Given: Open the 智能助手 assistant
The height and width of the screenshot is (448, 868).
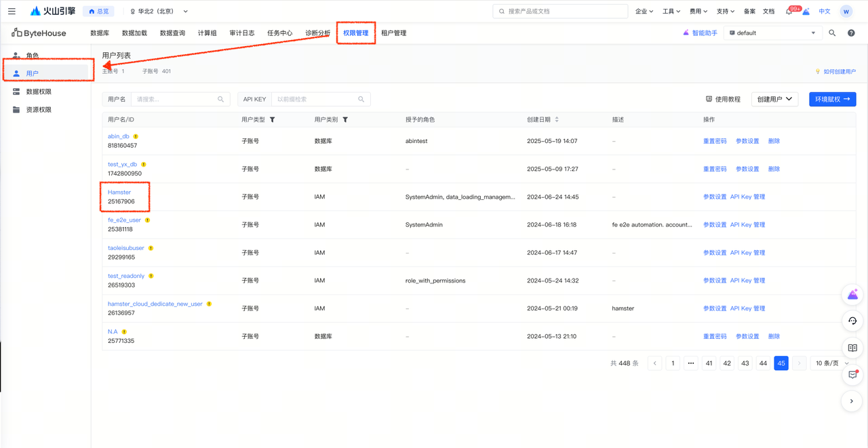Looking at the screenshot, I should tap(700, 33).
